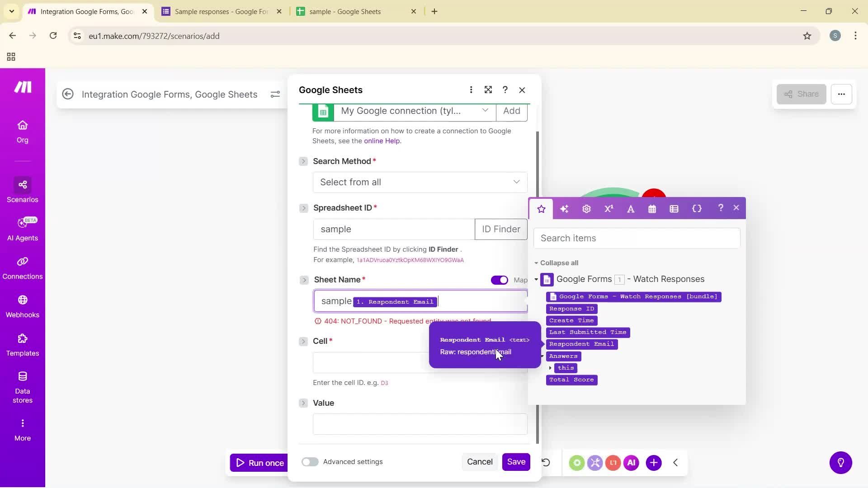Select the array functions tab
Viewport: 868px width, 488px height.
tap(674, 208)
